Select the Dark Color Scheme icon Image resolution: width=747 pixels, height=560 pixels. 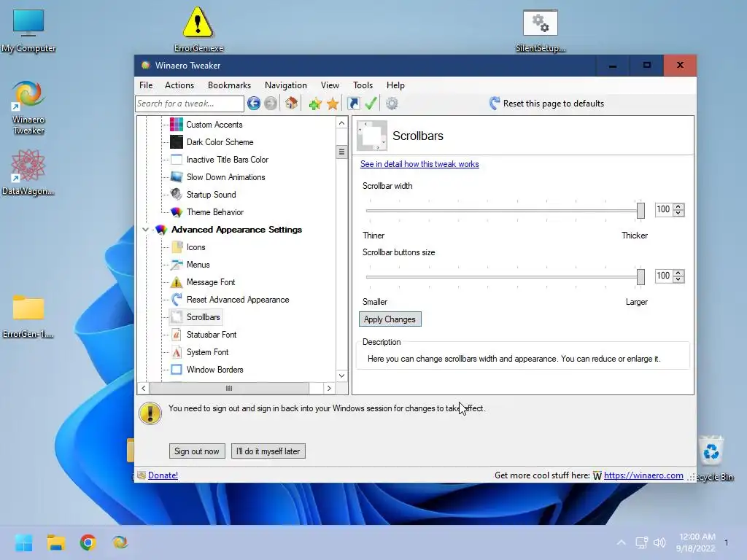point(177,142)
